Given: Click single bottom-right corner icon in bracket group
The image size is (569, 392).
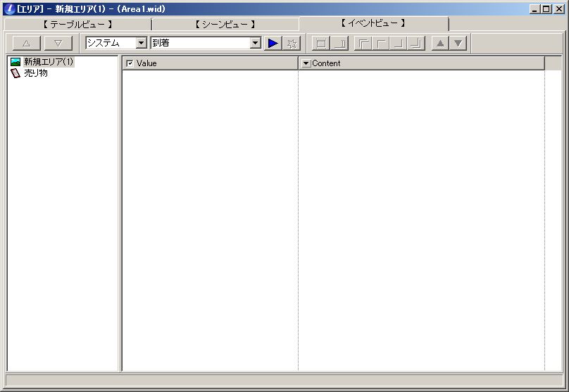Looking at the screenshot, I should [399, 43].
